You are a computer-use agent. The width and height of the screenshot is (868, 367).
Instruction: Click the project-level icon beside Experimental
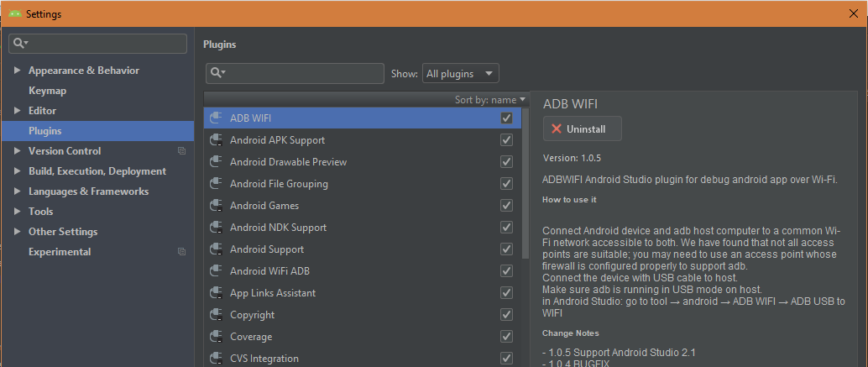pyautogui.click(x=181, y=252)
